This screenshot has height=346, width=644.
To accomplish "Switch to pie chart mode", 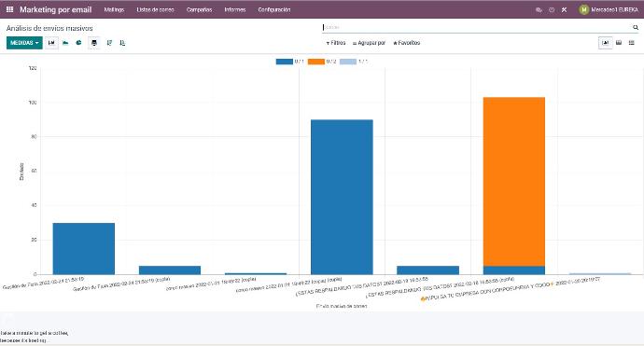I will (78, 43).
